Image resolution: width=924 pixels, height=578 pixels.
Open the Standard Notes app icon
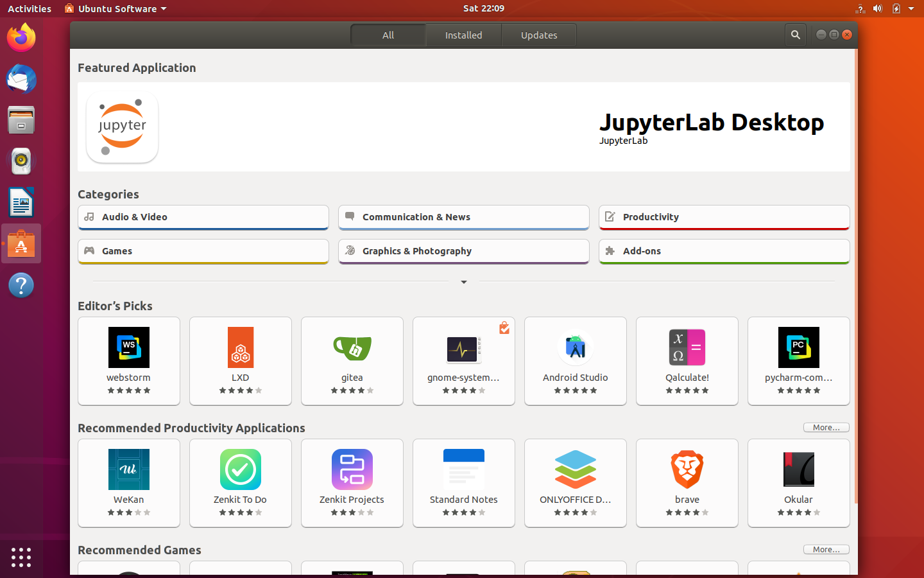[464, 469]
